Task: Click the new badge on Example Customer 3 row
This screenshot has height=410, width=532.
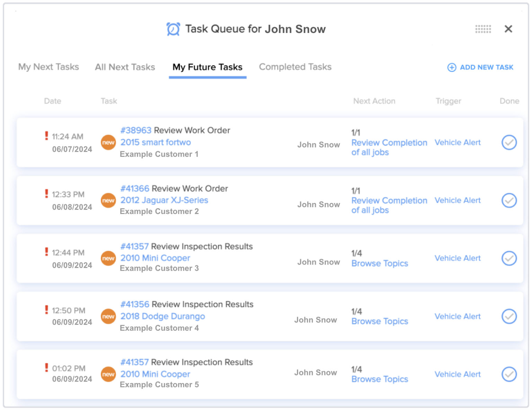Action: coord(108,258)
